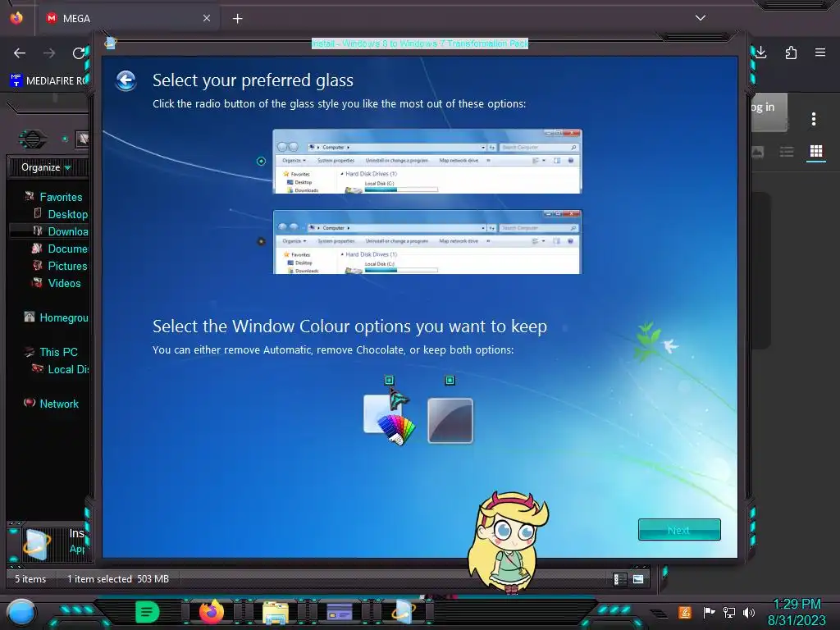Open the MEGA three-dot options menu
The height and width of the screenshot is (630, 840).
[813, 119]
